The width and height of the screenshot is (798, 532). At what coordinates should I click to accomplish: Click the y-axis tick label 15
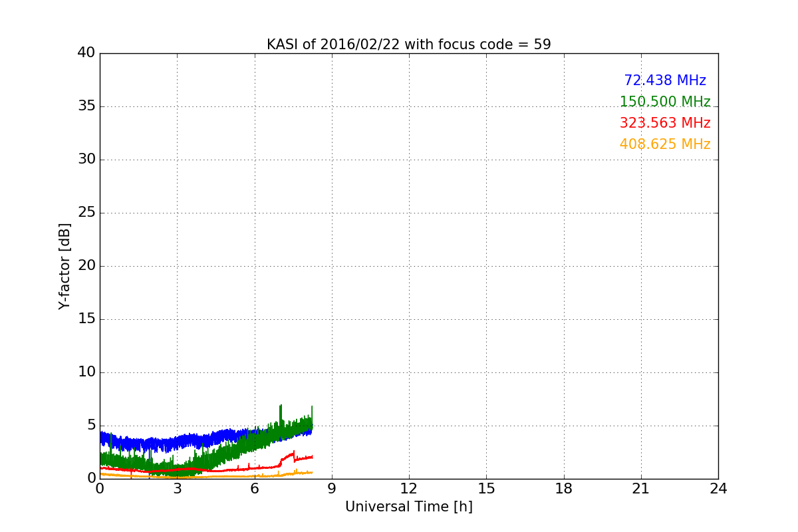coord(86,319)
